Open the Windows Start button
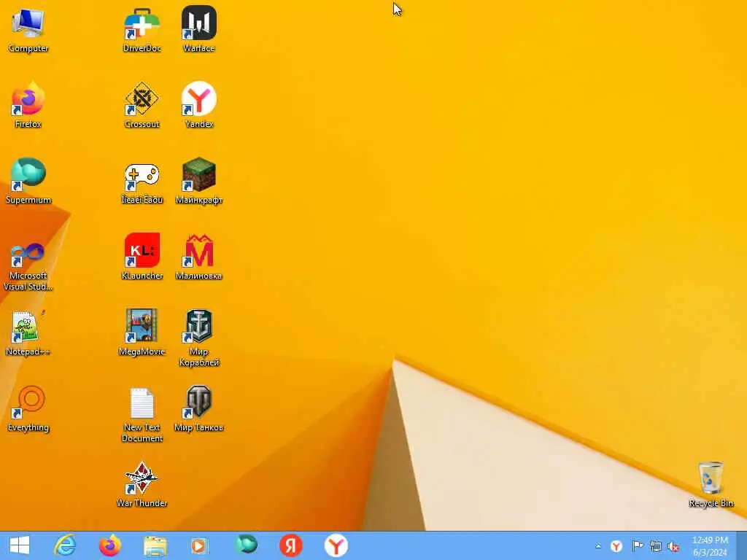 [20, 545]
